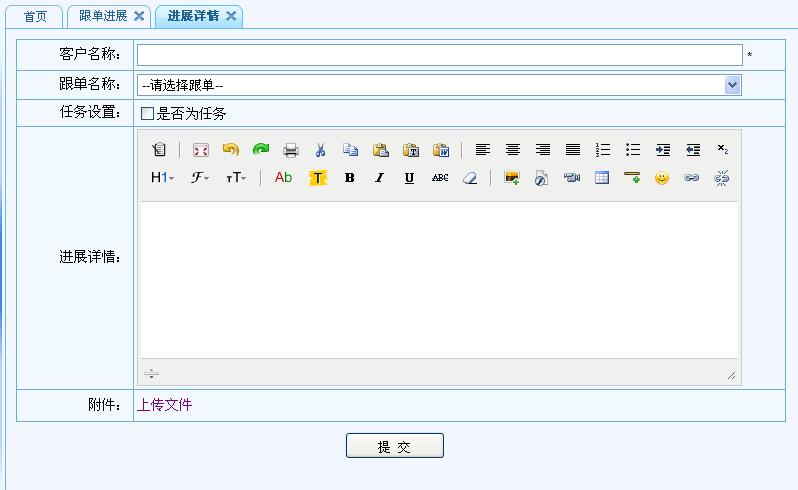Insert a media video clip

(572, 178)
